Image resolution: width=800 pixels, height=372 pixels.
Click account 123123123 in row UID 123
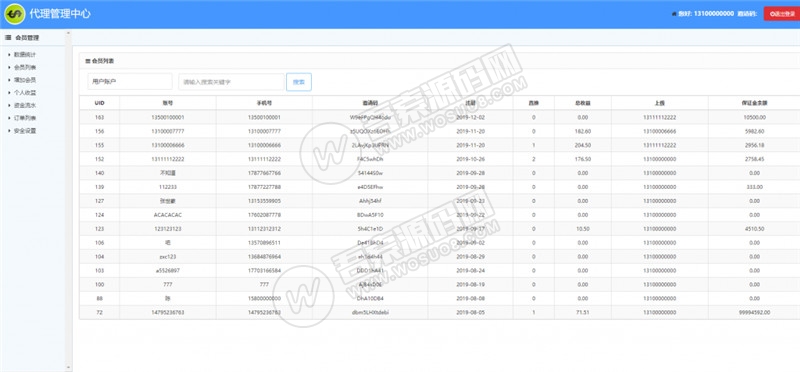pyautogui.click(x=167, y=229)
